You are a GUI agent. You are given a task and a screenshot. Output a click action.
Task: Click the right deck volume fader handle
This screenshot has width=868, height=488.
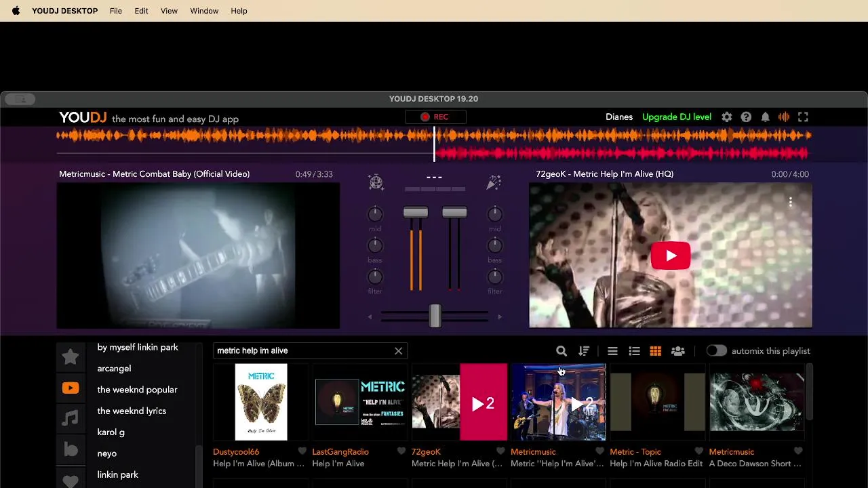(x=454, y=212)
